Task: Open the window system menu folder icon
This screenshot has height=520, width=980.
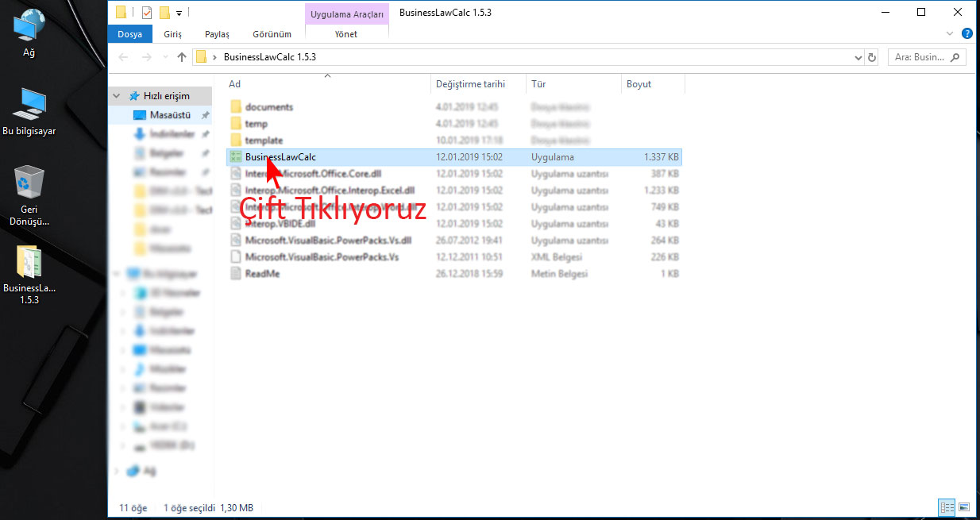Action: coord(121,12)
